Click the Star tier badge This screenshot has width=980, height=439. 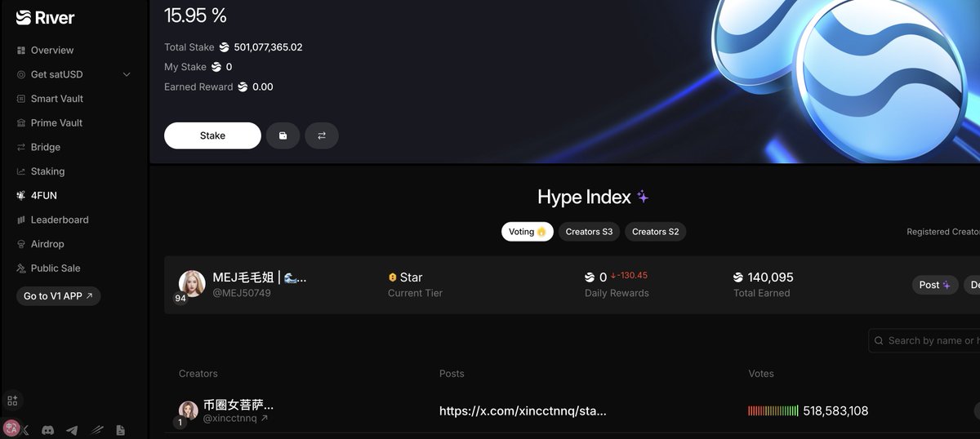(405, 277)
